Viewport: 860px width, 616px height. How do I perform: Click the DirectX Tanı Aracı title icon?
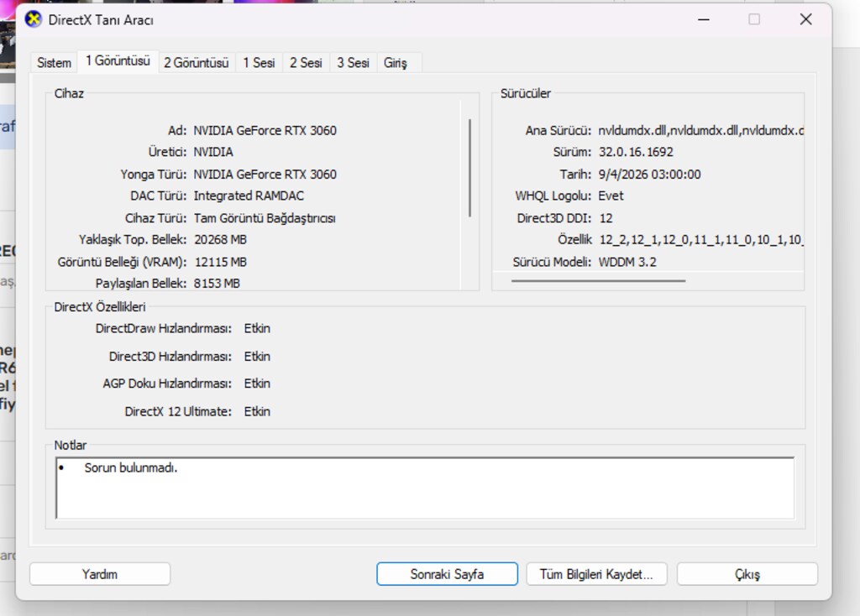(34, 20)
